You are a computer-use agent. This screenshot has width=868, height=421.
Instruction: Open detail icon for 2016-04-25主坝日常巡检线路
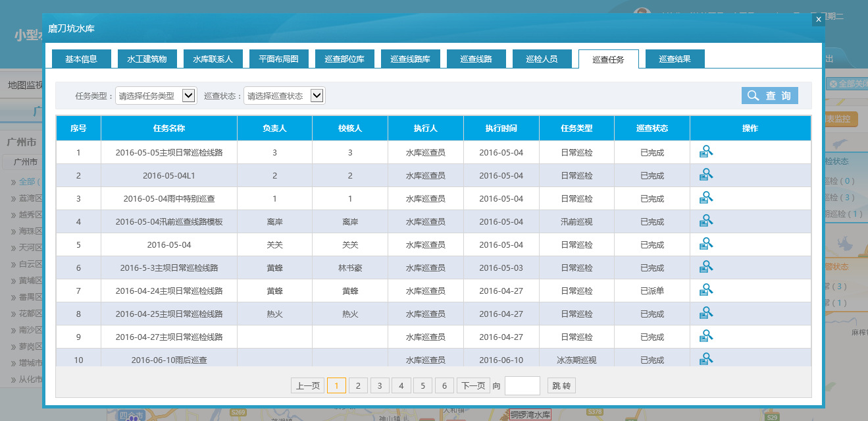(706, 314)
